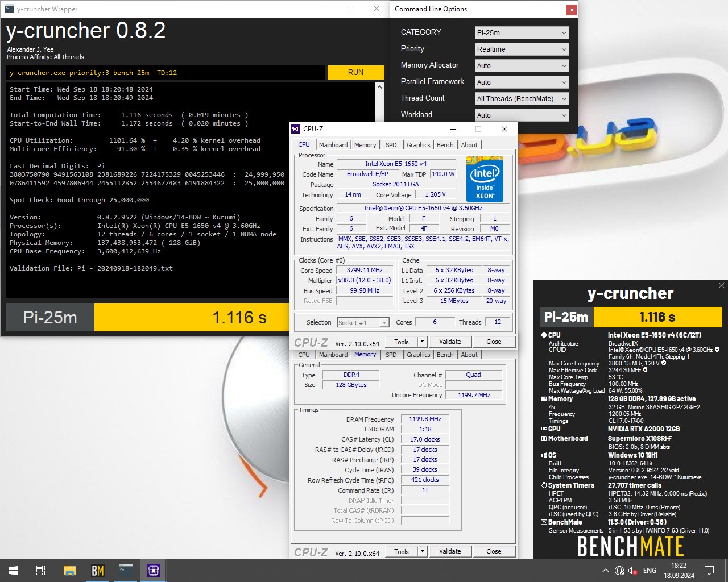Click the y-cruncher console taskbar icon
The width and height of the screenshot is (728, 582).
tap(125, 571)
